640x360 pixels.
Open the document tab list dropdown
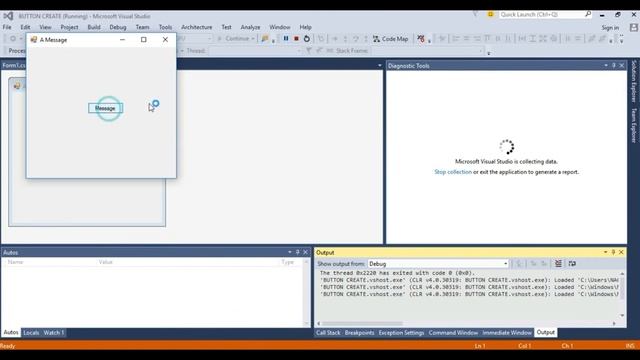(x=380, y=65)
